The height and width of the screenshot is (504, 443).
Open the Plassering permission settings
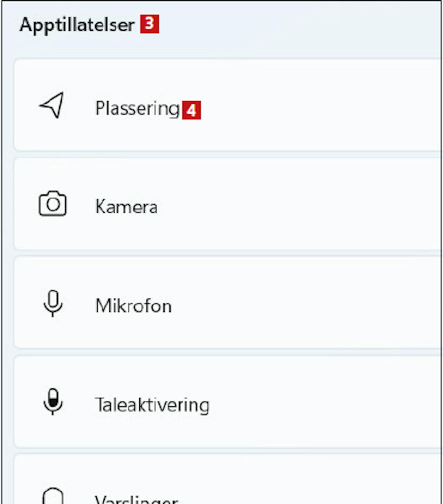click(x=228, y=105)
